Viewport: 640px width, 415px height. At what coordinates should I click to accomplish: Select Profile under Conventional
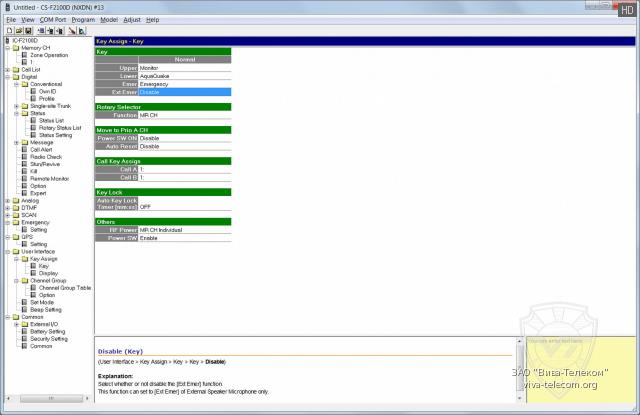(47, 99)
